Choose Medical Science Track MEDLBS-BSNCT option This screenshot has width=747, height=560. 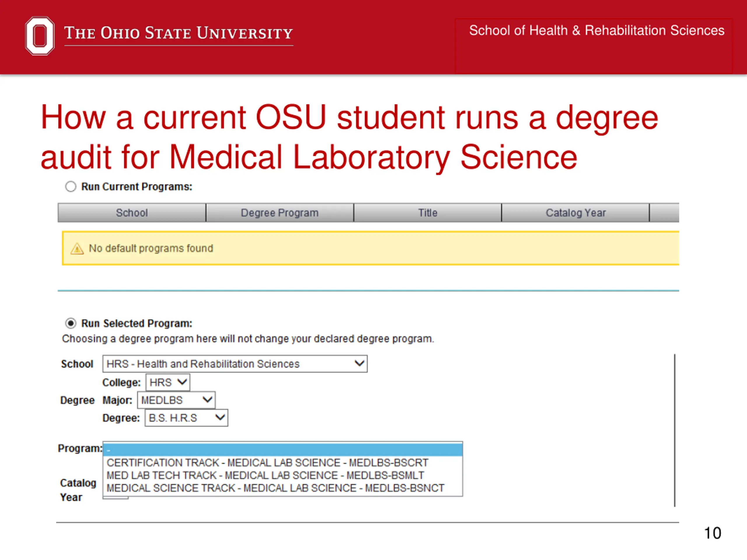[x=275, y=488]
